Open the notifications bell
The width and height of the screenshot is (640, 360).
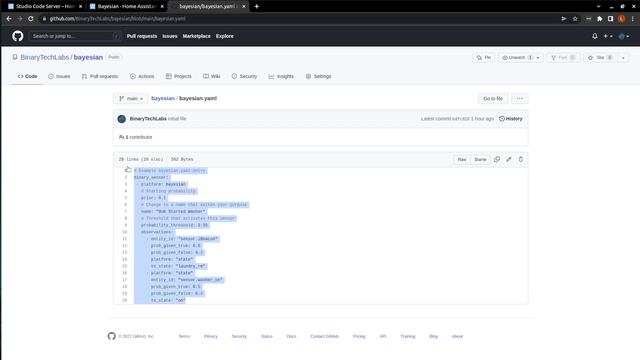pos(595,36)
